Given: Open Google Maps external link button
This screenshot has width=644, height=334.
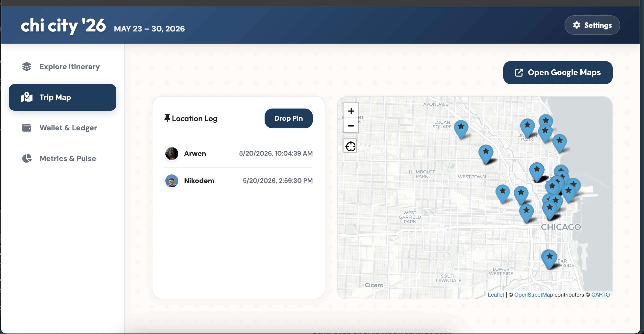Looking at the screenshot, I should point(558,73).
